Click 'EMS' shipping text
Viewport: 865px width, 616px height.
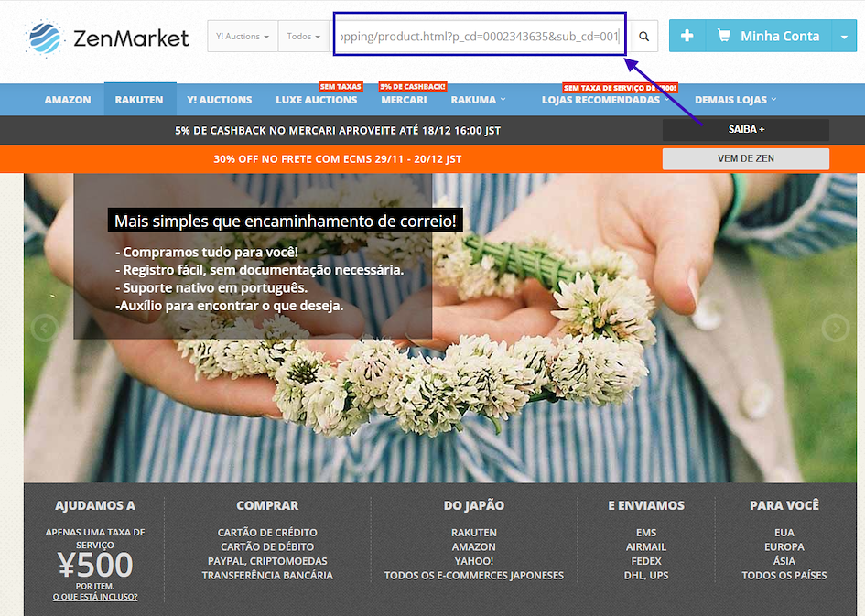[646, 533]
